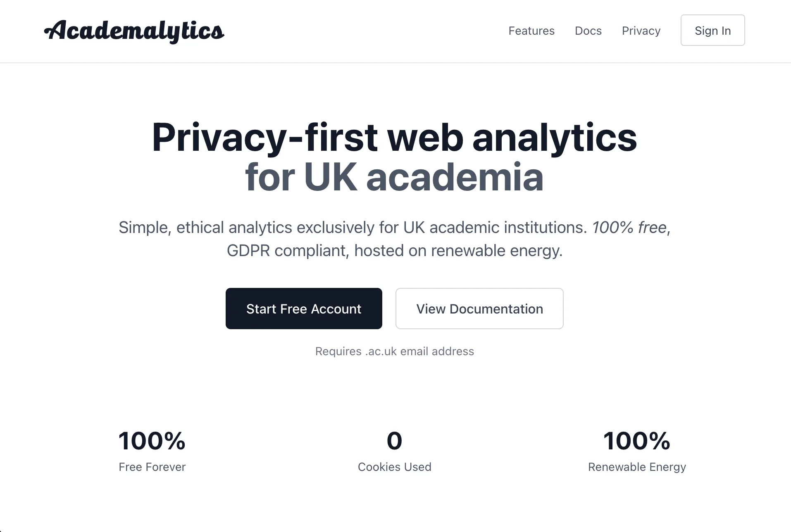Open the Features page

pyautogui.click(x=531, y=31)
